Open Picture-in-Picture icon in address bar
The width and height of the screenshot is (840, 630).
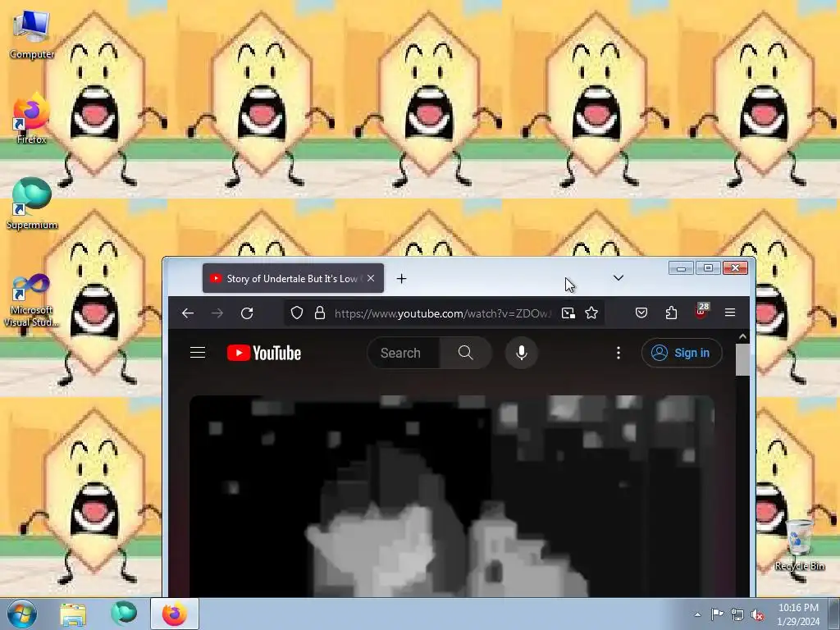point(568,313)
